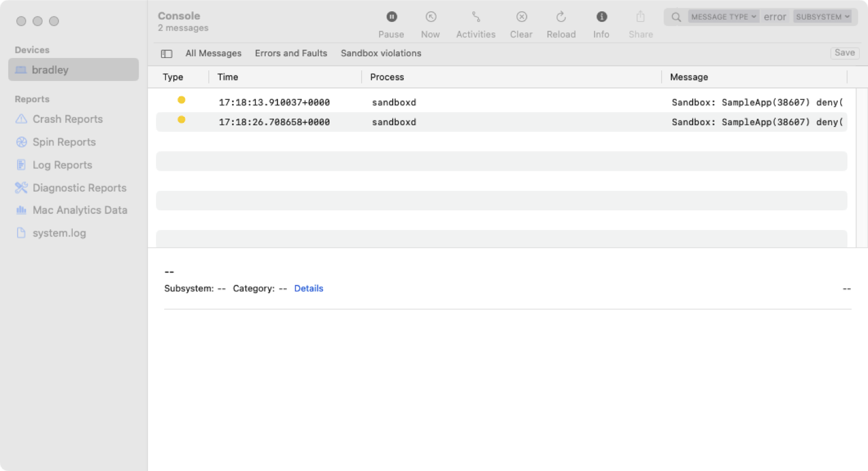
Task: Open the SUBSYSTEM filter dropdown
Action: tap(823, 17)
